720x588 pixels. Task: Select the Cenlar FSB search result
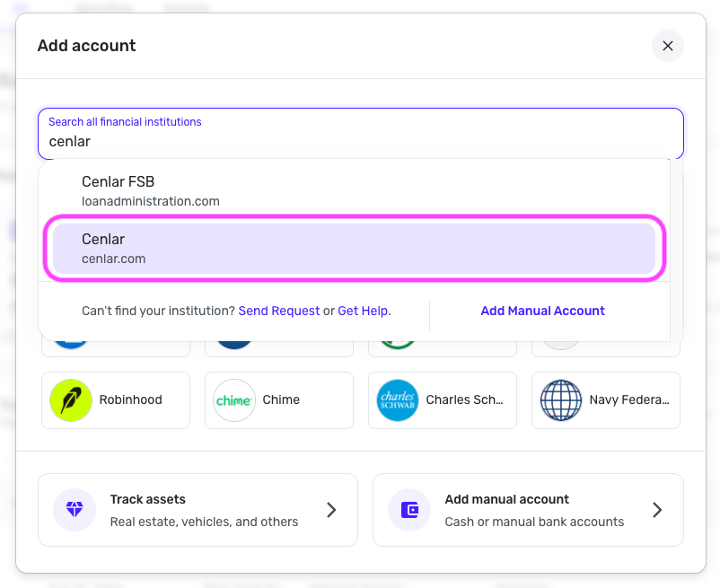354,191
